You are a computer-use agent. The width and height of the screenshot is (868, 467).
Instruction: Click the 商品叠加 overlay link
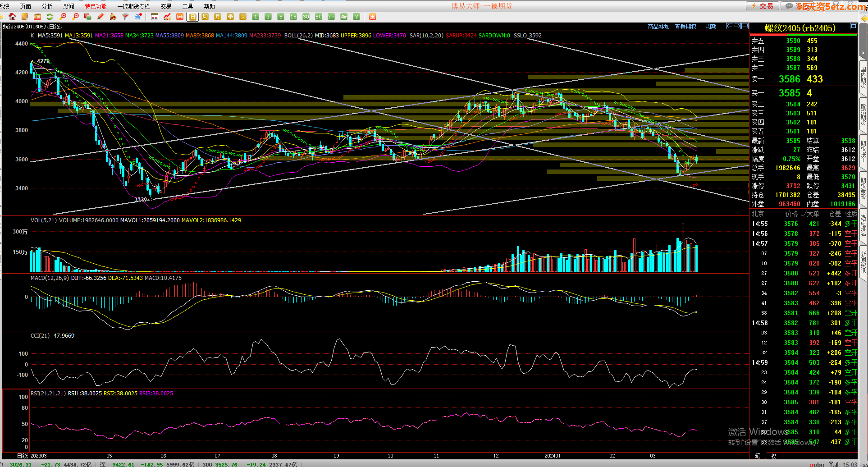pyautogui.click(x=658, y=27)
